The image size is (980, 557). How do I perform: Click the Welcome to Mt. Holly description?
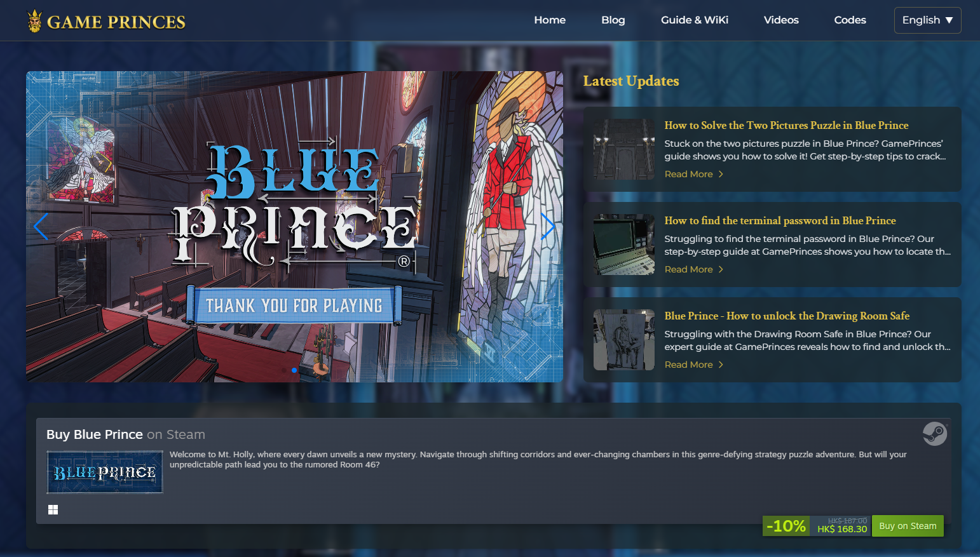click(538, 459)
